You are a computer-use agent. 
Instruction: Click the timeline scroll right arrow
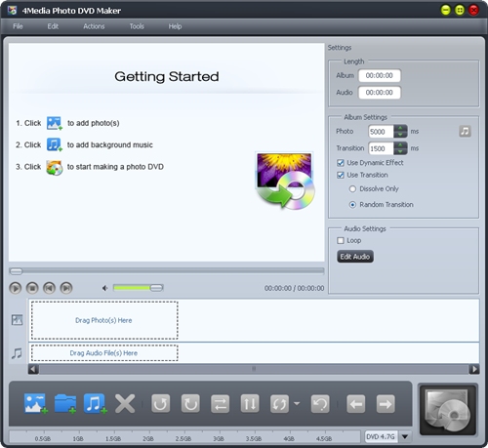click(474, 369)
